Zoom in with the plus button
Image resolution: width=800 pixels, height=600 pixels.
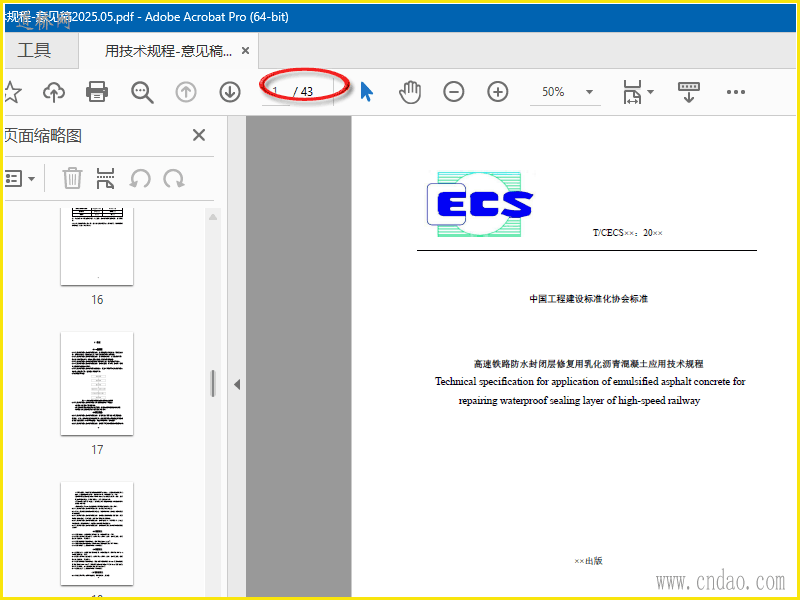497,92
